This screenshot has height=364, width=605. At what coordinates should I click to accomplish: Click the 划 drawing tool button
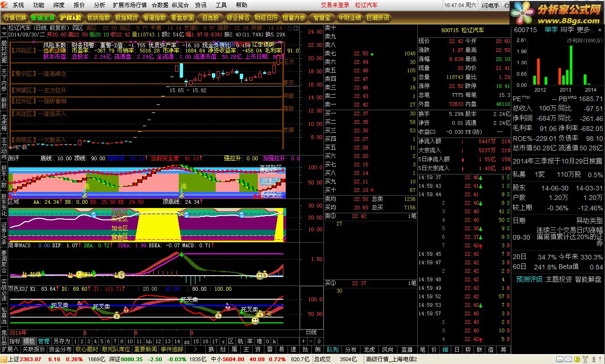click(222, 349)
